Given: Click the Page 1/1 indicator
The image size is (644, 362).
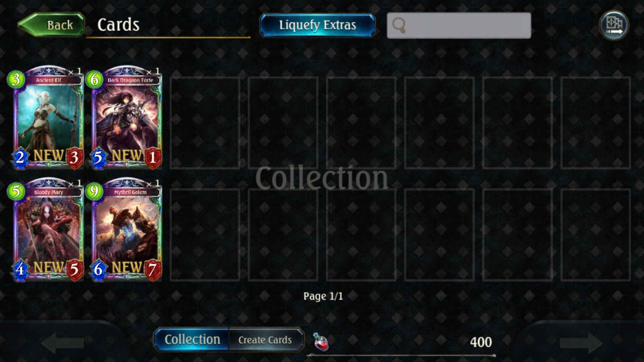Looking at the screenshot, I should (323, 296).
